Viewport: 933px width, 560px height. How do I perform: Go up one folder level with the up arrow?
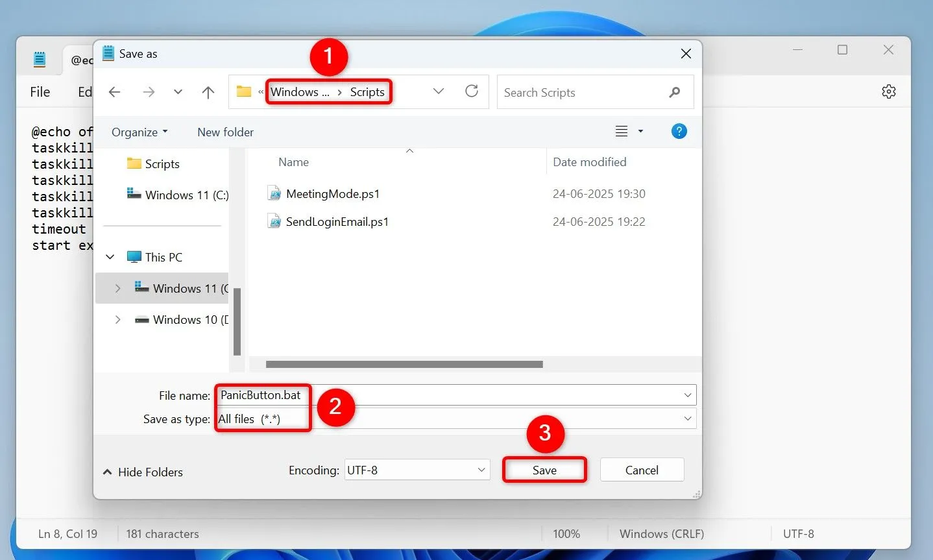pyautogui.click(x=208, y=91)
